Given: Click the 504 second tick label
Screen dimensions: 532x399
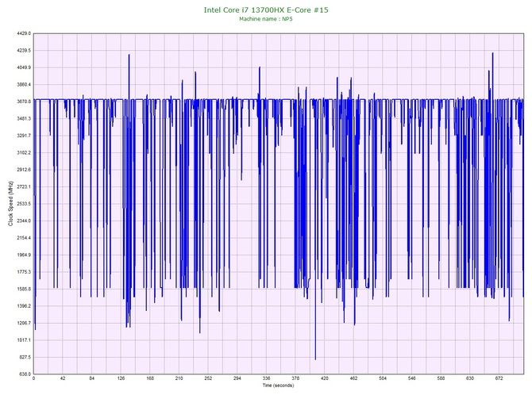Looking at the screenshot, I should tap(383, 379).
